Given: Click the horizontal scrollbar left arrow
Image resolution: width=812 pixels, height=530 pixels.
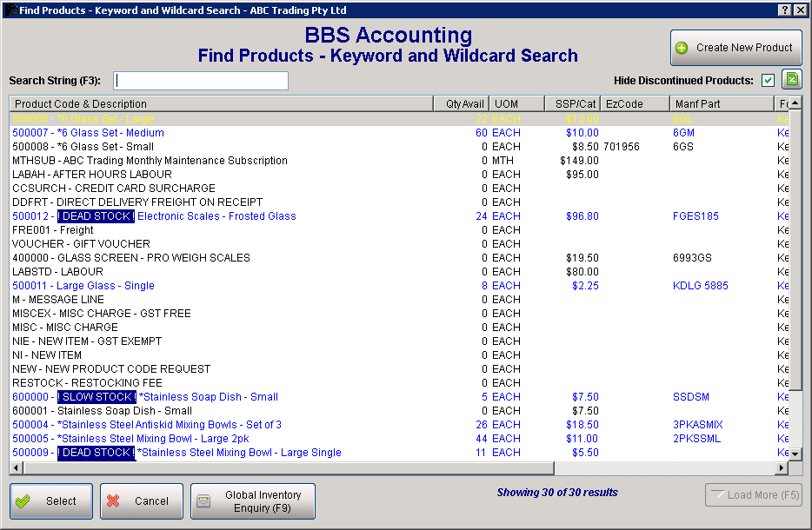Looking at the screenshot, I should (16, 467).
